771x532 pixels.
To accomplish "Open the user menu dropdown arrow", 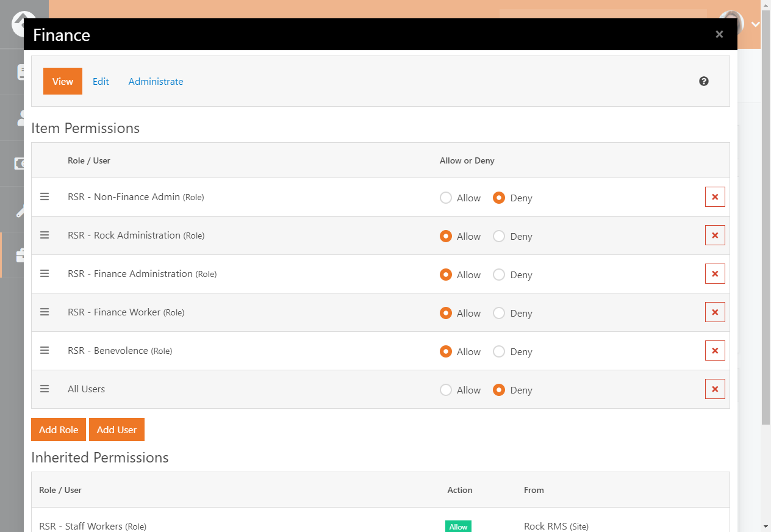I will tap(755, 25).
